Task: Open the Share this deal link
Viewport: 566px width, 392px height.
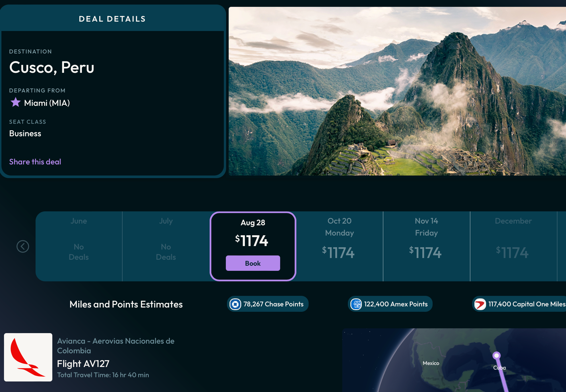Action: 35,162
